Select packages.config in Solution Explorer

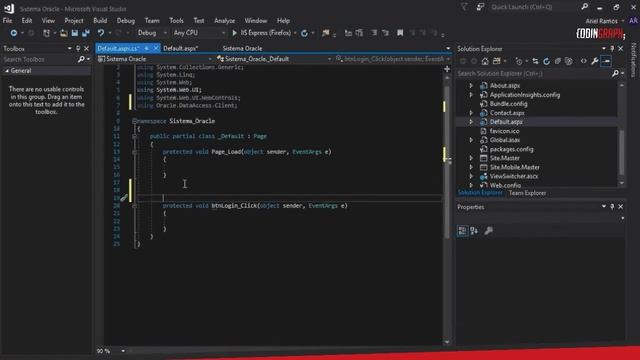pos(511,149)
